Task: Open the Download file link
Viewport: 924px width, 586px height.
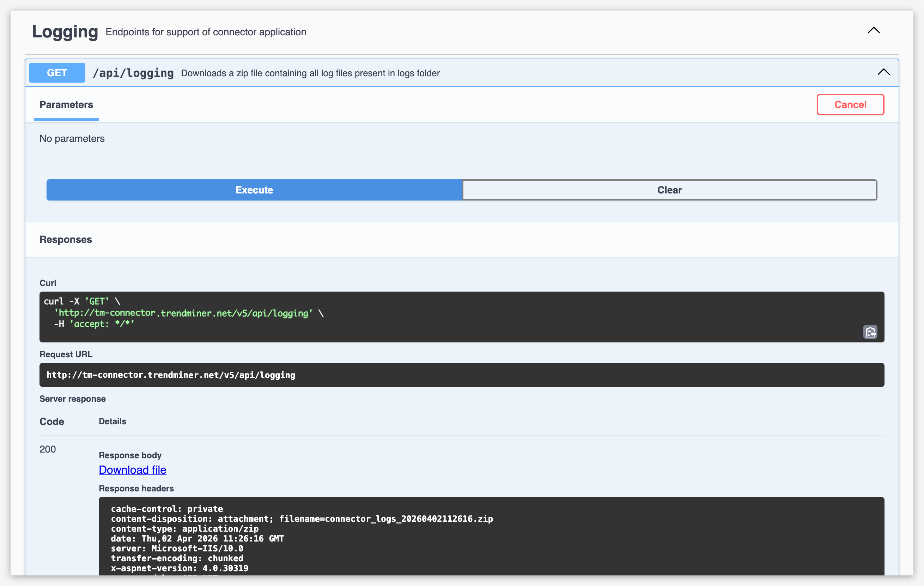Action: tap(132, 470)
